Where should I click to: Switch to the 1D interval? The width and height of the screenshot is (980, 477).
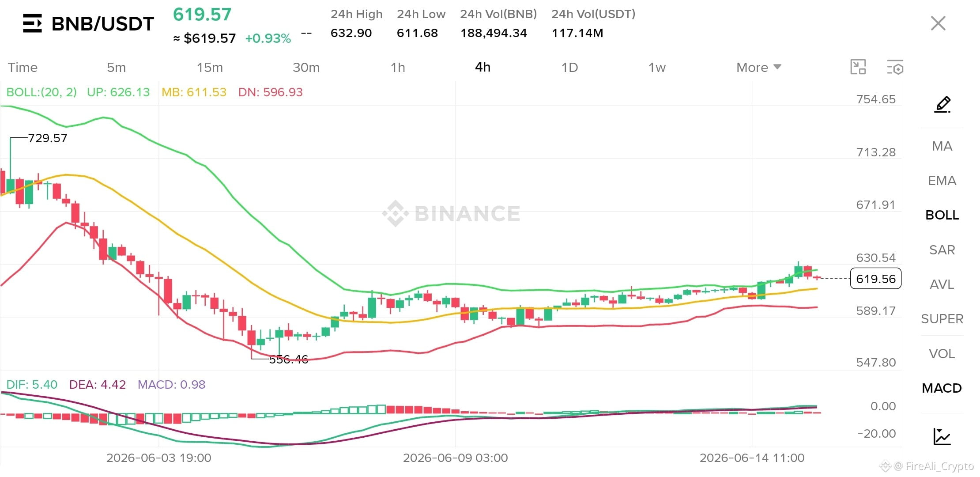[x=569, y=67]
